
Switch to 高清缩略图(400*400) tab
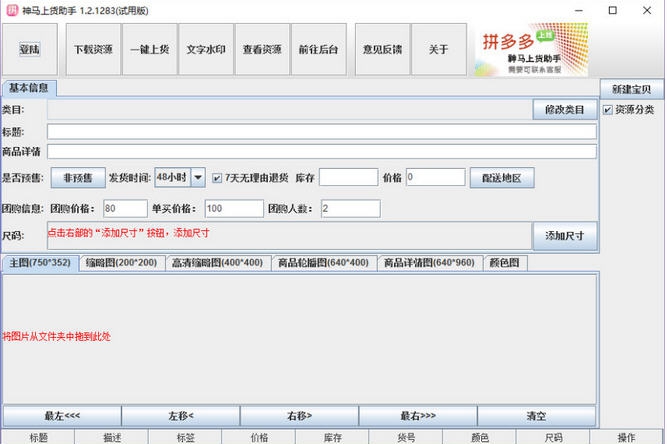point(217,263)
